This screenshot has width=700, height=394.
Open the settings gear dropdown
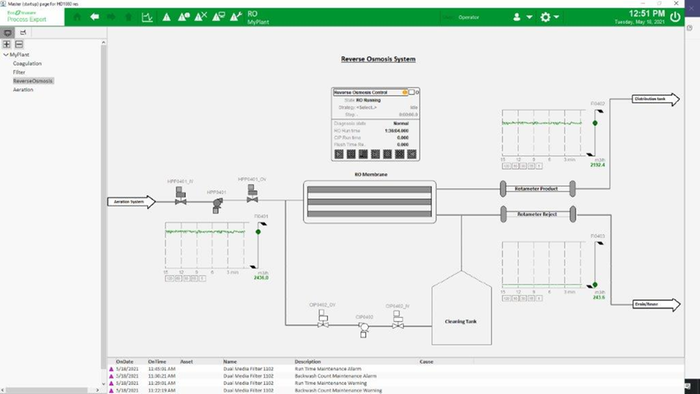pos(550,17)
